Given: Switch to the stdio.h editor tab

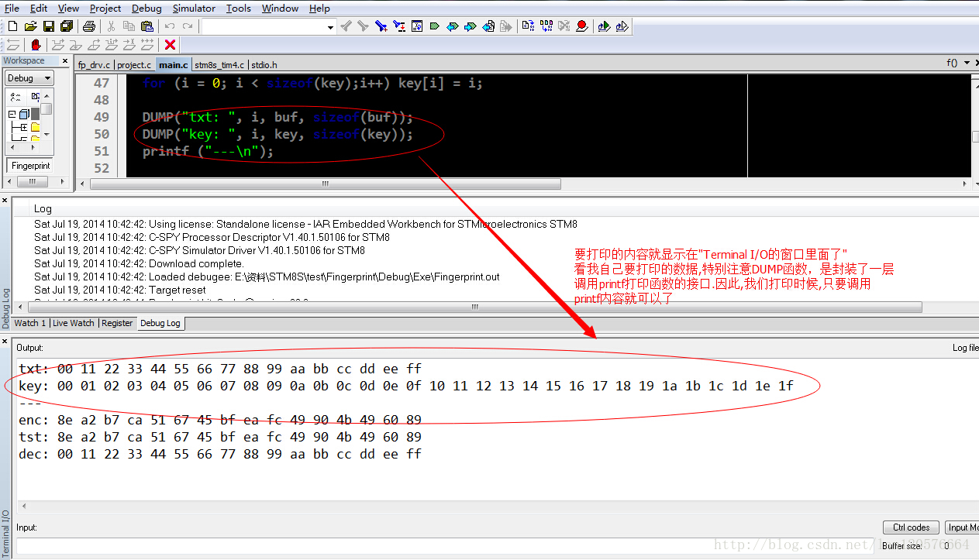Looking at the screenshot, I should point(264,65).
